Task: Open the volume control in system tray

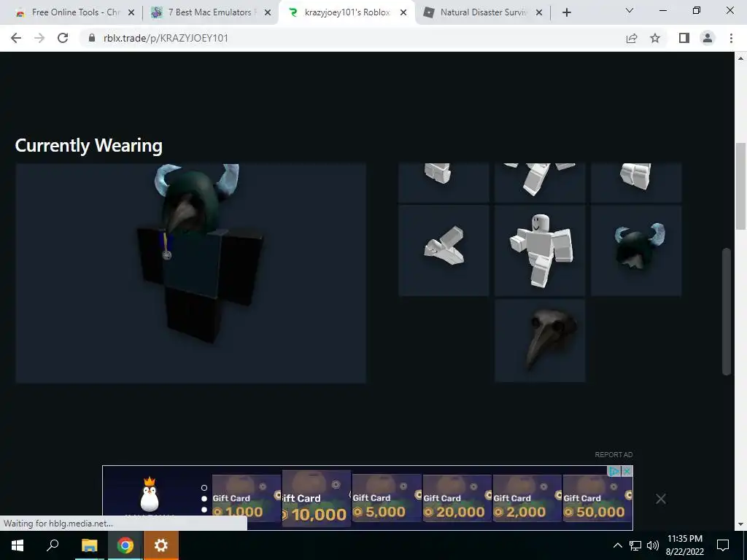Action: tap(653, 545)
